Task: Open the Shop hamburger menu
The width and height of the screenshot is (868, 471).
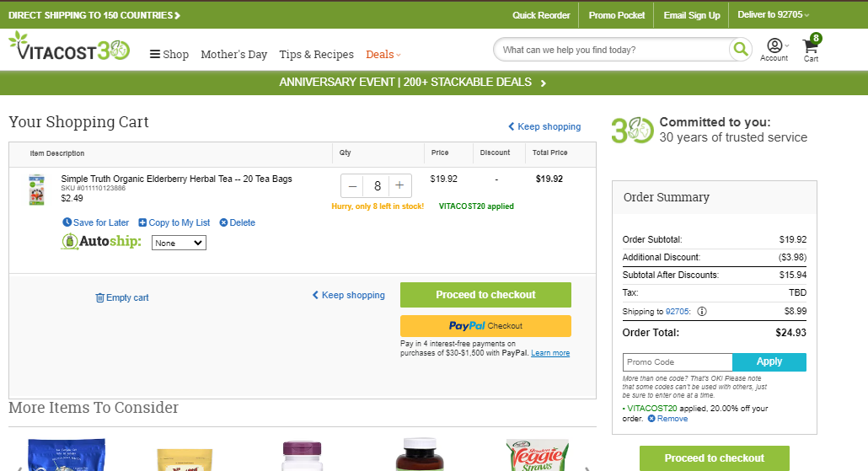Action: pos(169,54)
